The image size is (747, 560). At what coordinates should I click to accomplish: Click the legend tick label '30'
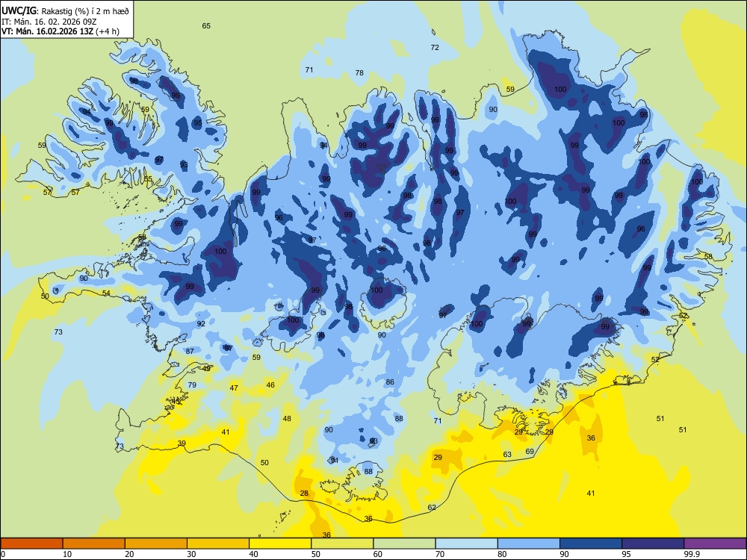click(191, 554)
